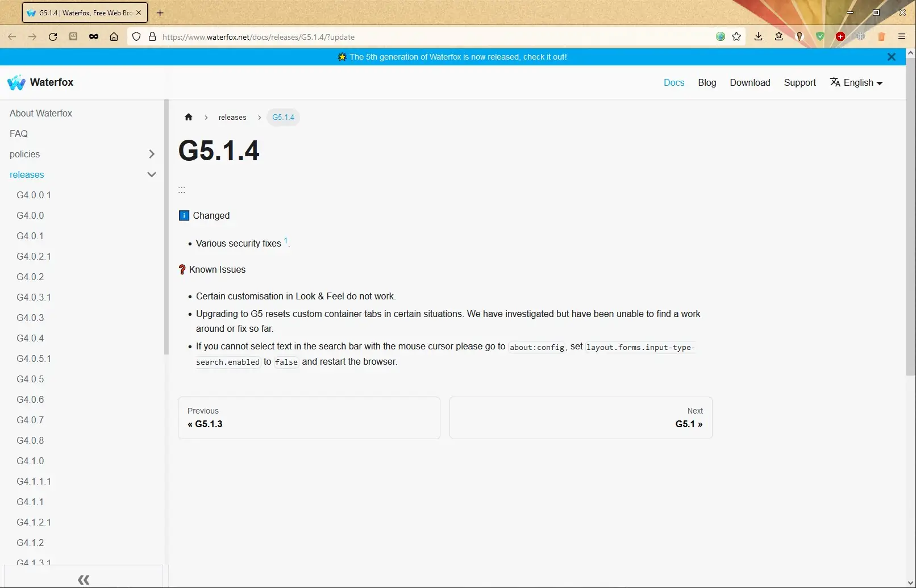Open a private window via mask icon

point(94,37)
